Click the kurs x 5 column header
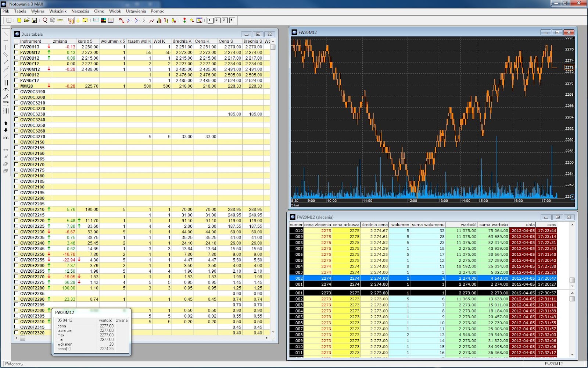 click(x=87, y=41)
